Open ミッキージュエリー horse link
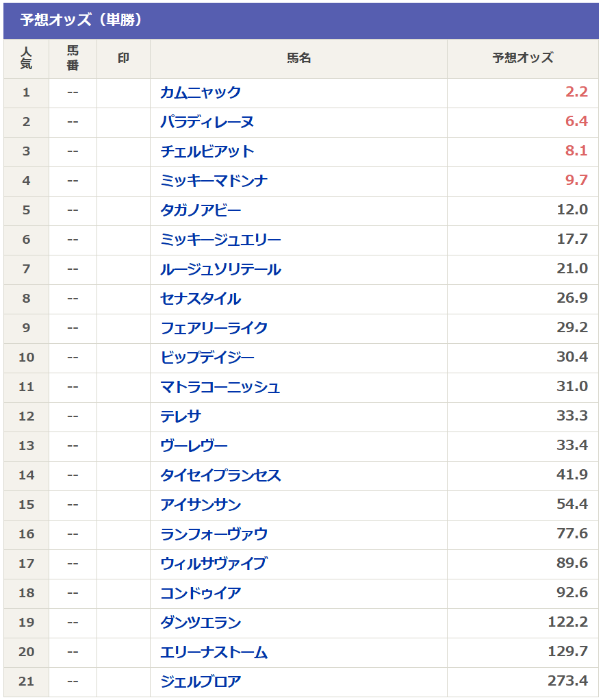 point(221,240)
